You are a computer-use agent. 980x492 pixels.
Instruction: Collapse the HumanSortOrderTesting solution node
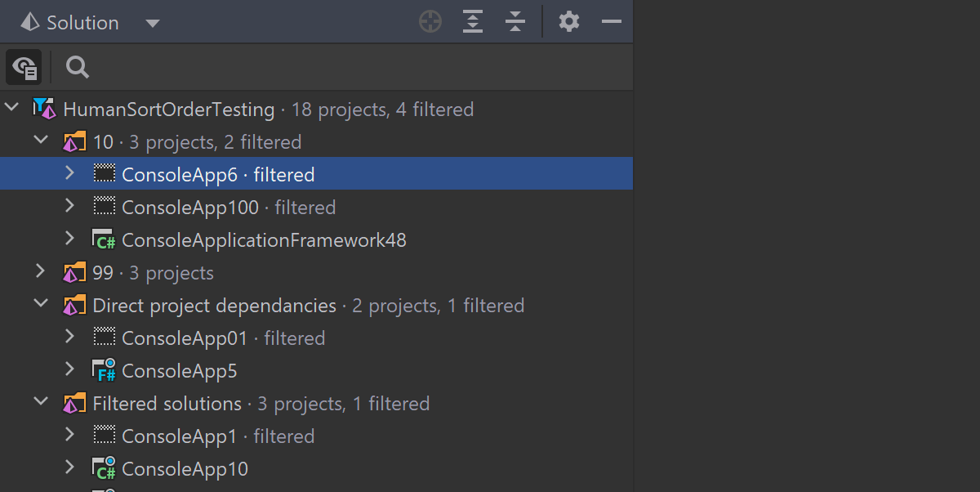pos(11,109)
